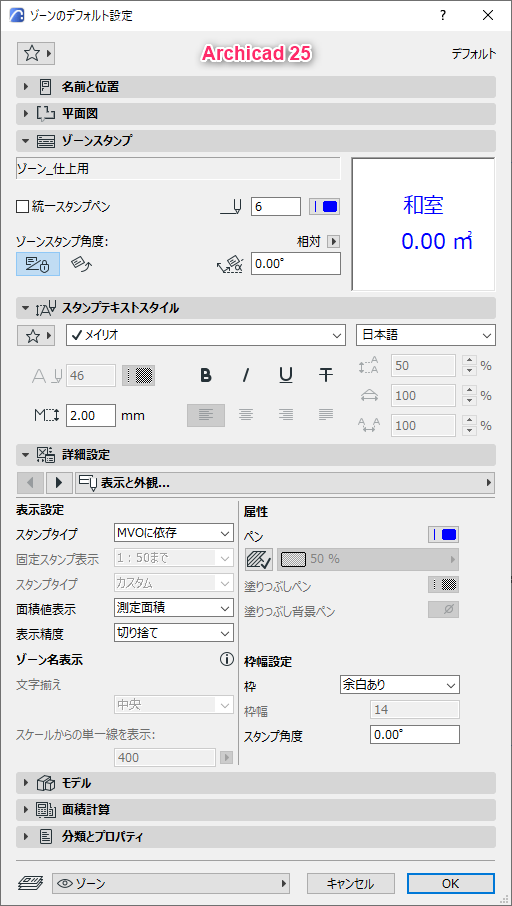Toggle bold text formatting
512x906 pixels.
point(205,376)
